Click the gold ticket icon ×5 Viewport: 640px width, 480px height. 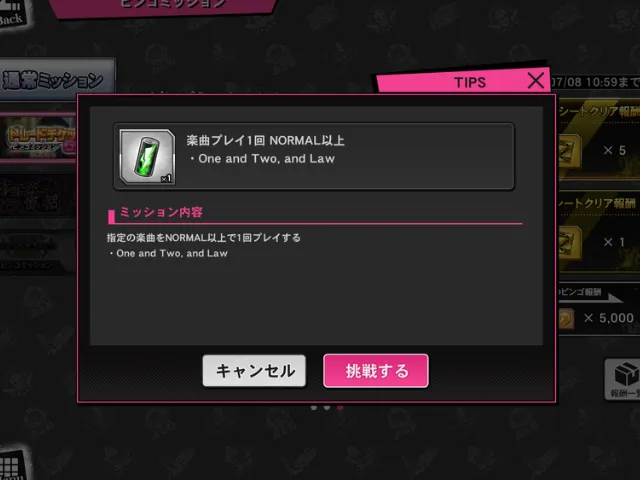570,151
